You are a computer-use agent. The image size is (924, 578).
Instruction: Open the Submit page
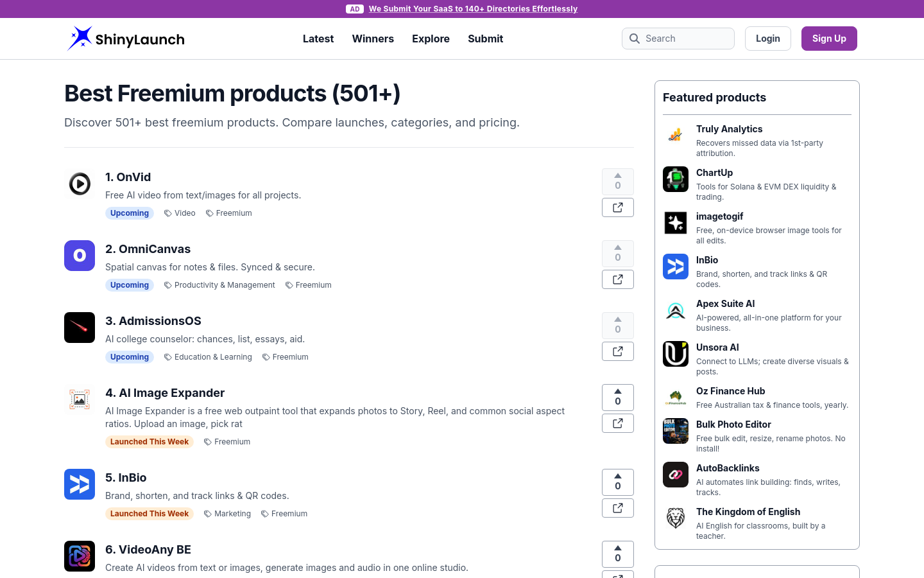click(486, 39)
